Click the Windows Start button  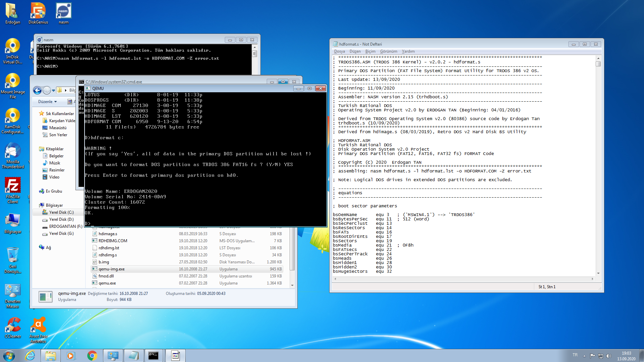9,356
